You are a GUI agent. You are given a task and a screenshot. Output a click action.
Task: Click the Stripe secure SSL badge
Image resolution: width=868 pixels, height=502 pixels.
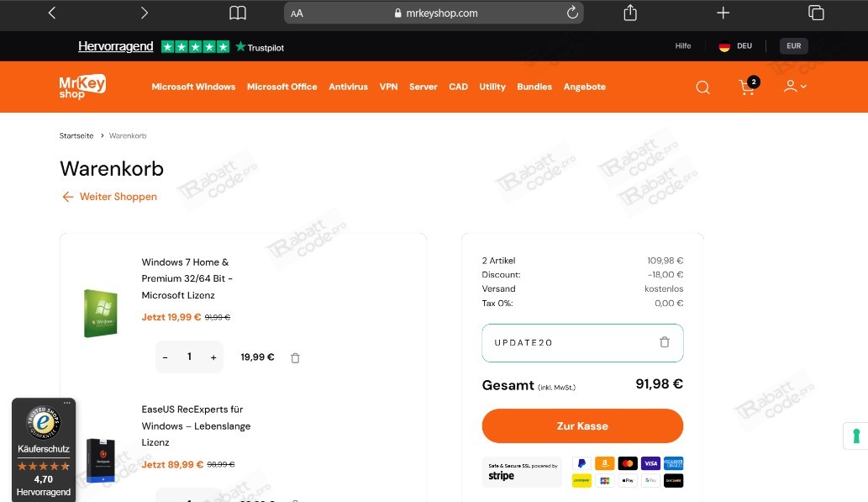point(522,472)
